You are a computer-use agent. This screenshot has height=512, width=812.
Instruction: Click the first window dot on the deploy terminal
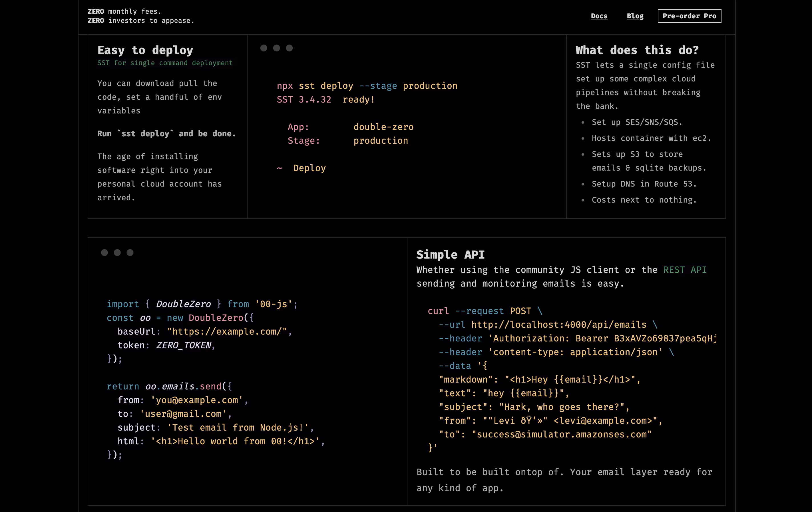(x=264, y=48)
